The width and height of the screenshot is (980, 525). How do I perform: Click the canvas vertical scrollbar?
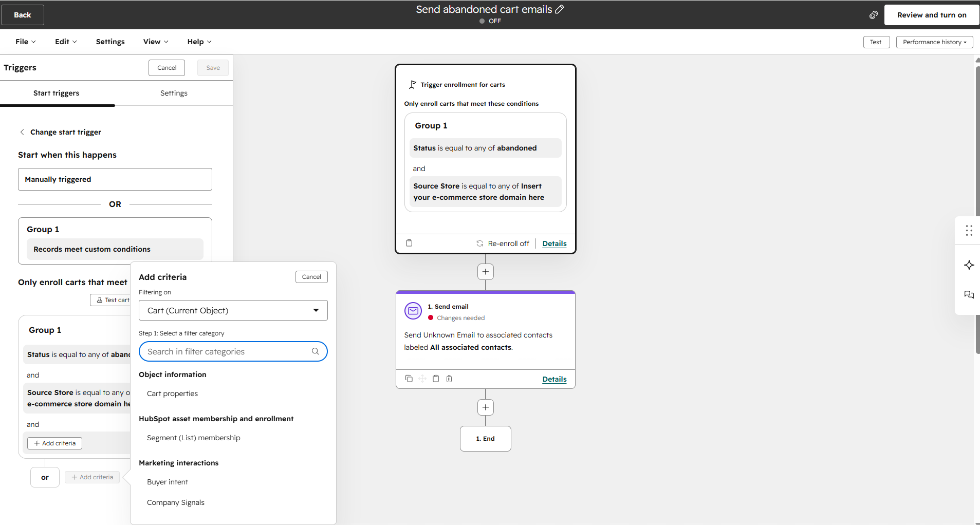coord(977,211)
